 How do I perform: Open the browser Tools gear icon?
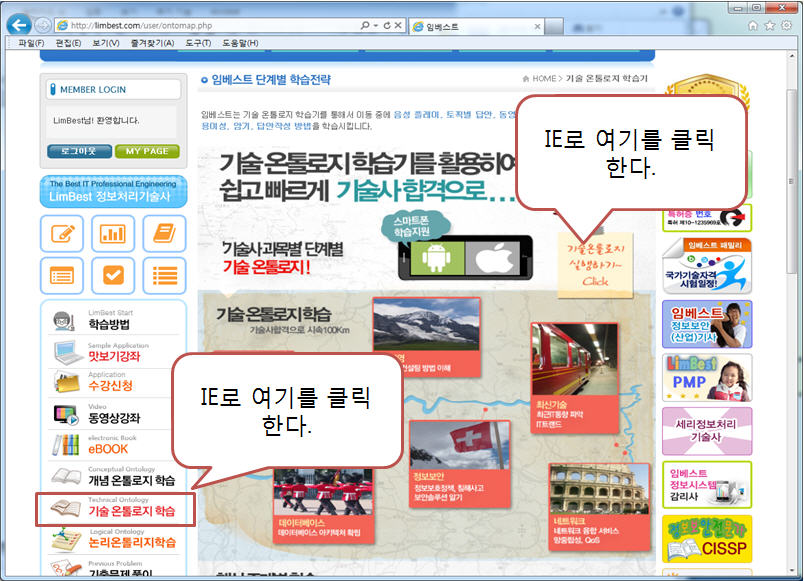(787, 26)
